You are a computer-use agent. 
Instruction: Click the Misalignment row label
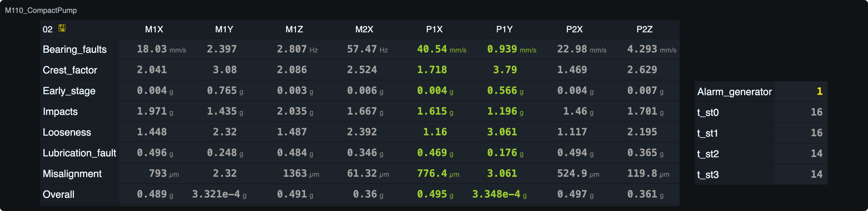click(72, 174)
